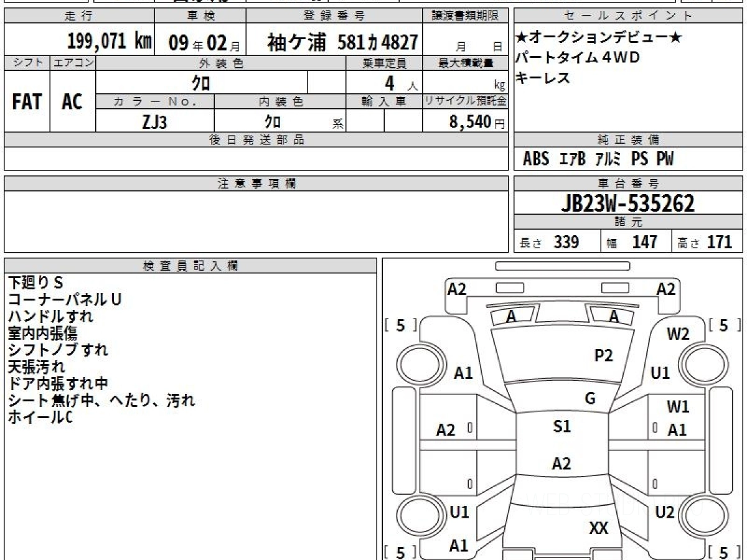This screenshot has width=747, height=560.
Task: Click the 4人 seating capacity value
Action: (x=402, y=83)
